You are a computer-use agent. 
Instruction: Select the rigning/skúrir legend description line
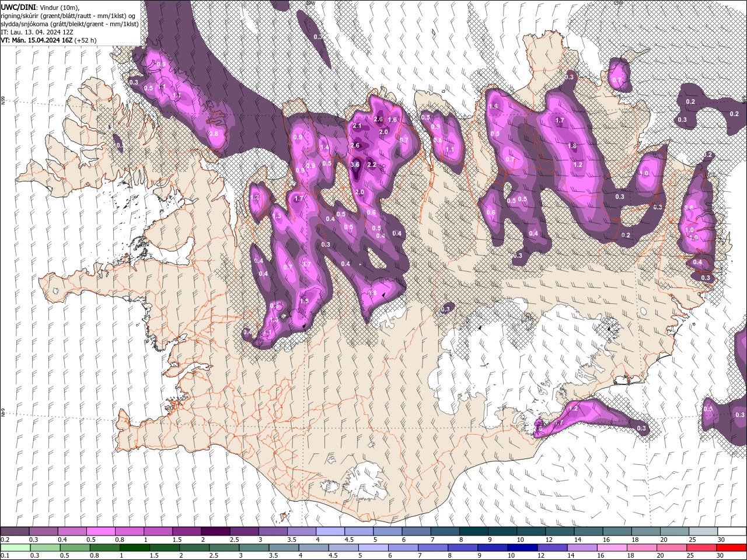(68, 15)
